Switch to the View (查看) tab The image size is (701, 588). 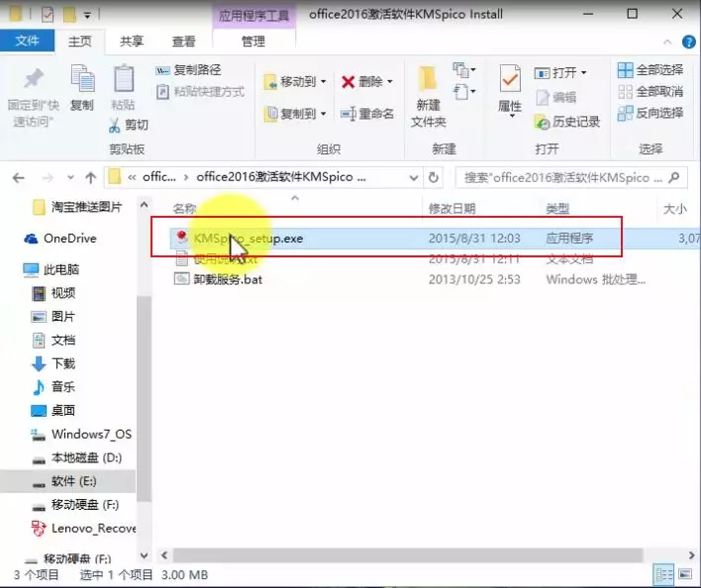point(184,42)
